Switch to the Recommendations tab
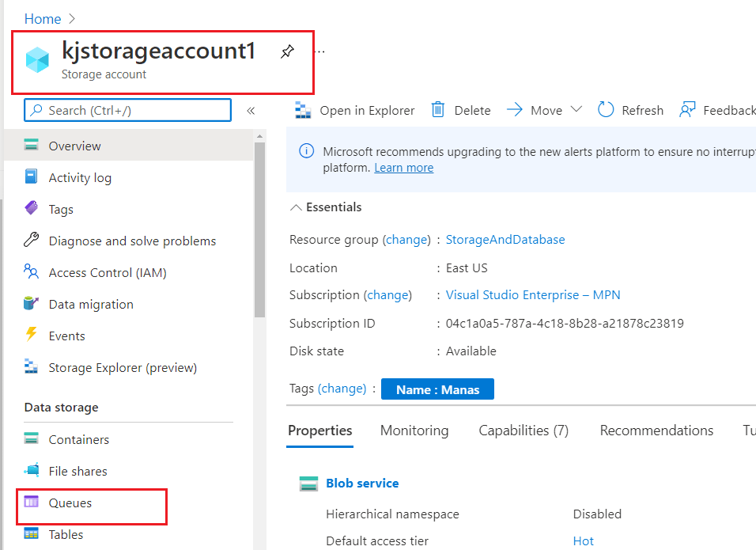The width and height of the screenshot is (756, 550). (x=656, y=431)
